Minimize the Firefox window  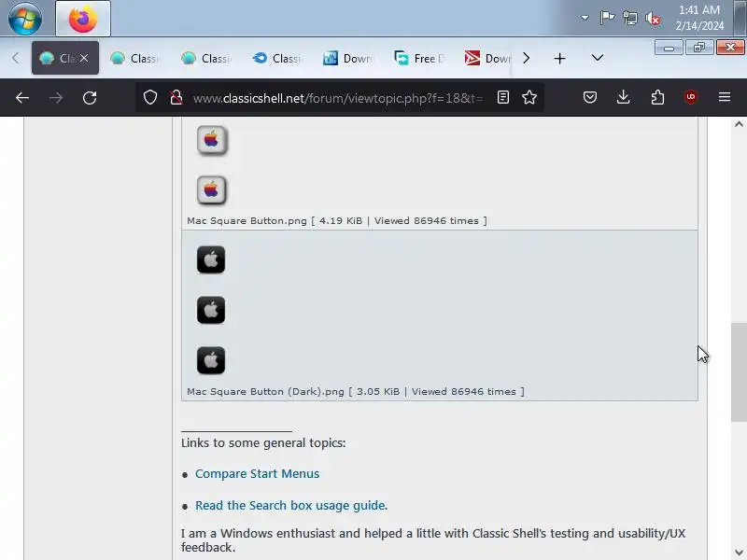pyautogui.click(x=669, y=48)
